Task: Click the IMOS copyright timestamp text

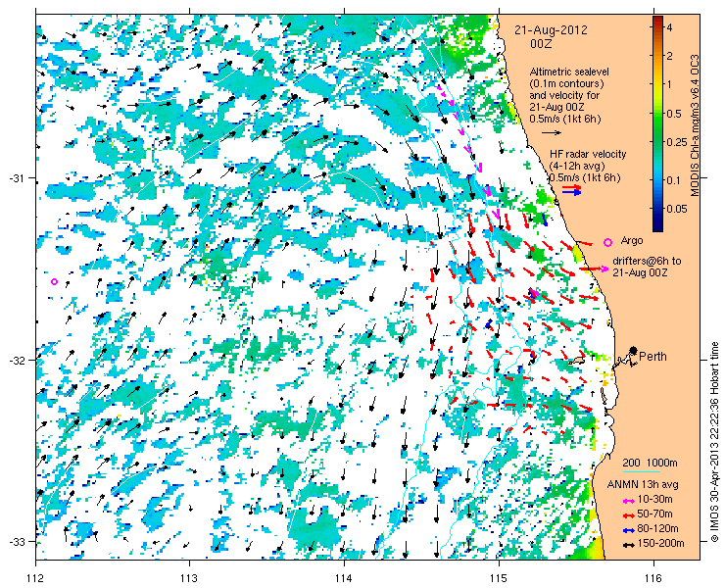Action: point(715,442)
